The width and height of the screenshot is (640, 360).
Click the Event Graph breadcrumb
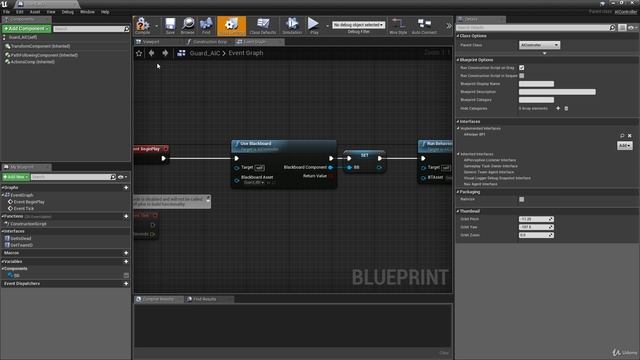(246, 53)
